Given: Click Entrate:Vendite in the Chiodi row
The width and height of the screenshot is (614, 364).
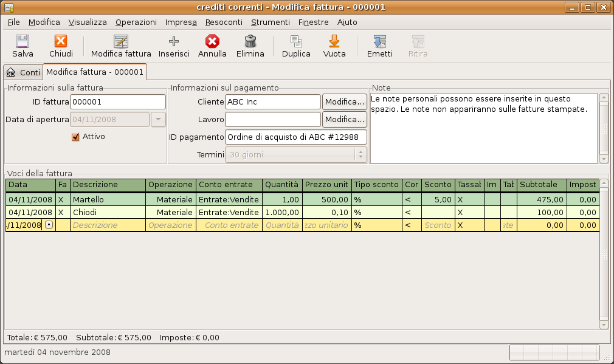Looking at the screenshot, I should (x=229, y=213).
